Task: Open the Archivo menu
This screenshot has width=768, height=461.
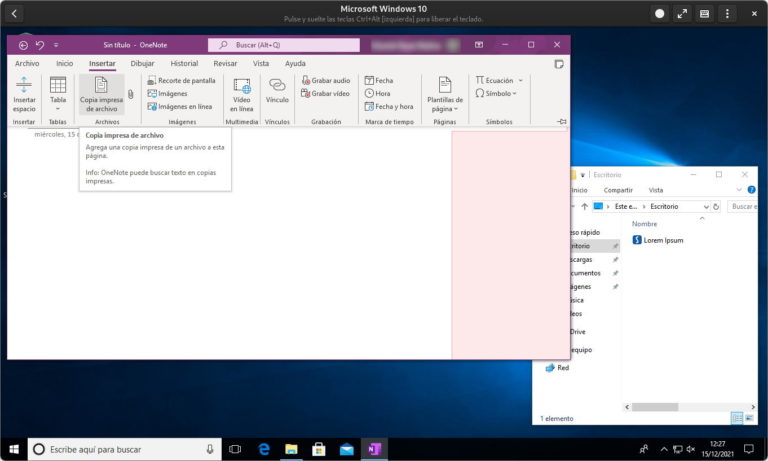Action: coord(27,63)
